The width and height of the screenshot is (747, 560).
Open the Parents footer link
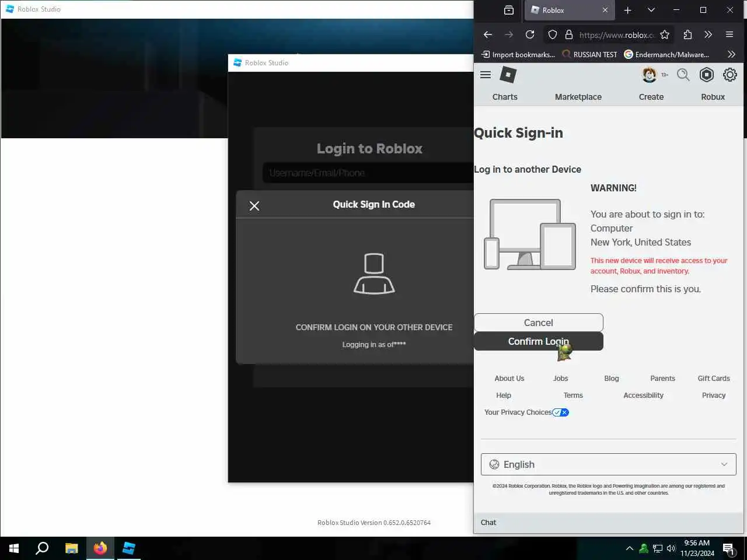pos(663,379)
